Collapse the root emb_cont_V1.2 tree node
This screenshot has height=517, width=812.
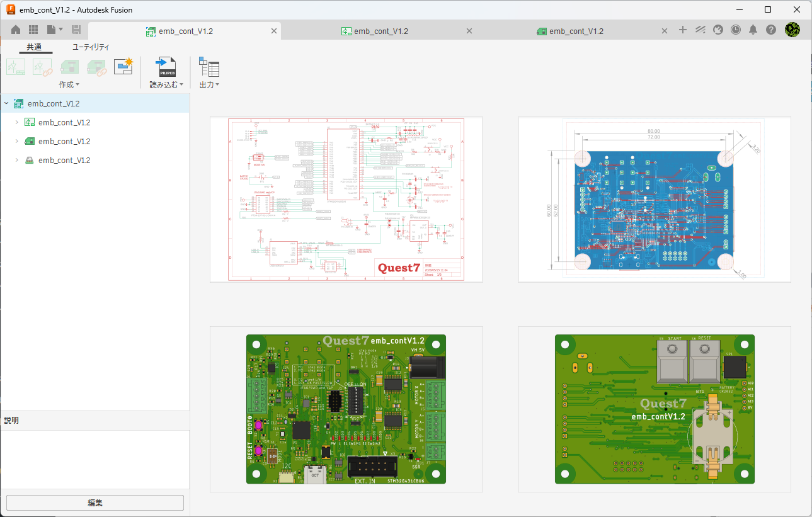(6, 104)
